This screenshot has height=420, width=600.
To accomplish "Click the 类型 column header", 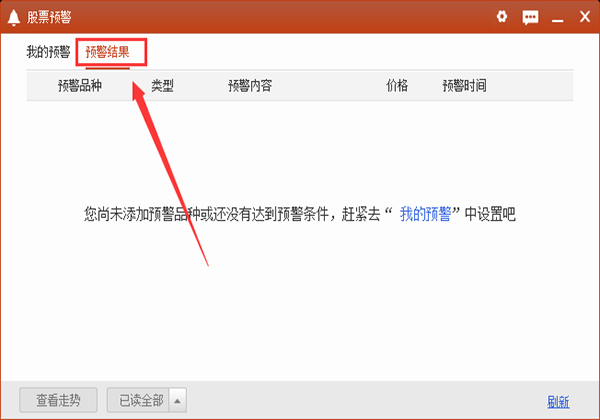I will pyautogui.click(x=162, y=85).
